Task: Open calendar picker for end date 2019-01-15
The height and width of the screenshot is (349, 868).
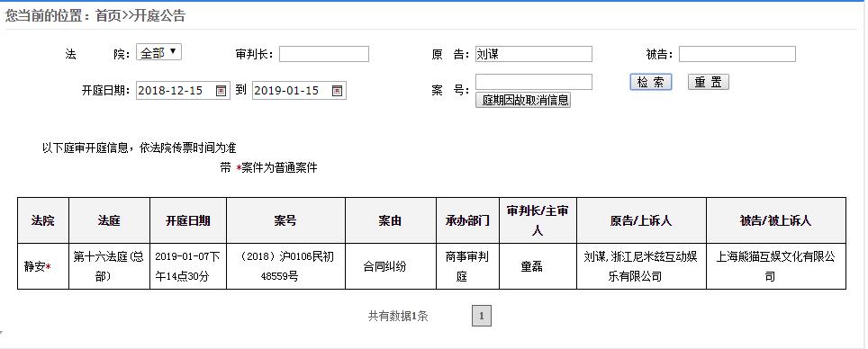Action: point(337,91)
